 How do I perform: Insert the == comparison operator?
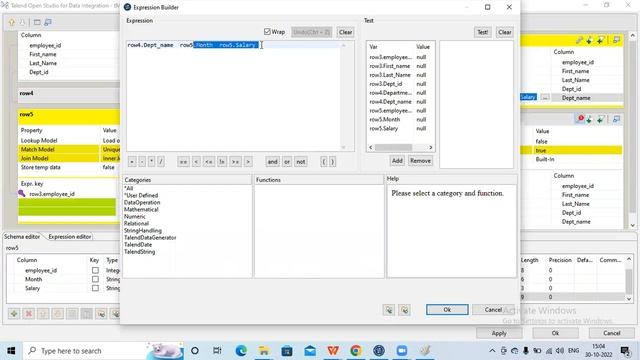(x=183, y=162)
